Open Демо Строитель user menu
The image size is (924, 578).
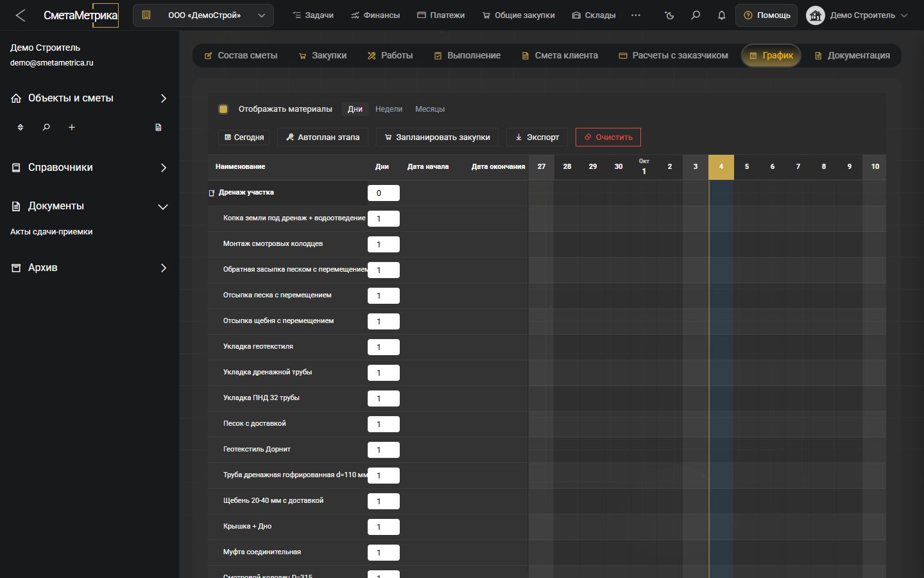tap(858, 15)
